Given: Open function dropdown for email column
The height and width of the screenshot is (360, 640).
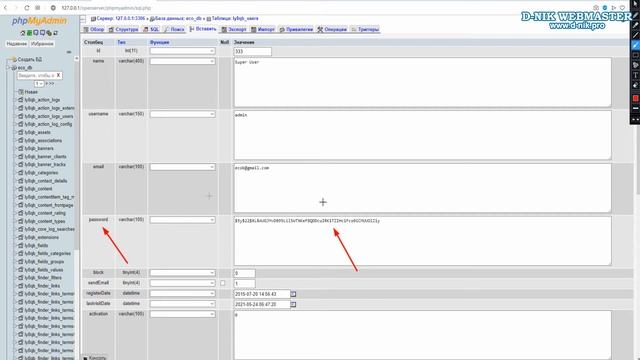Looking at the screenshot, I should pyautogui.click(x=182, y=167).
